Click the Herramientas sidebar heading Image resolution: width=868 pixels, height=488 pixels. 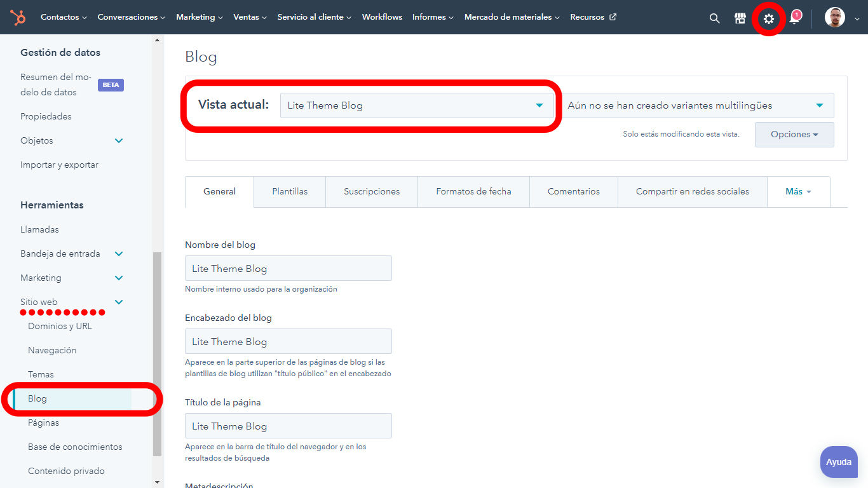[x=52, y=205]
